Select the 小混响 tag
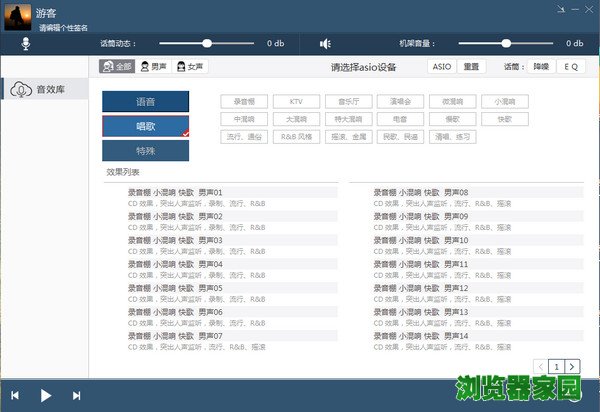 point(505,101)
